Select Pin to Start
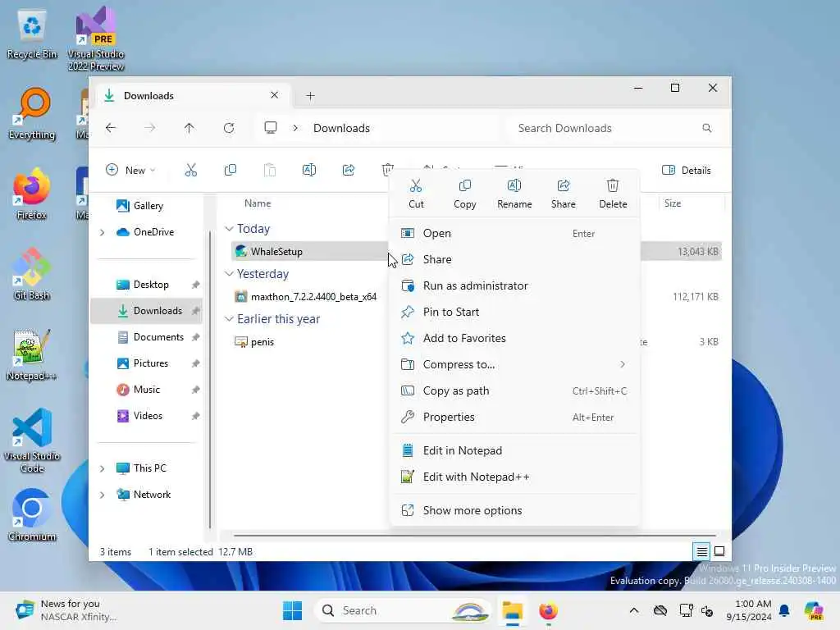 (x=514, y=312)
